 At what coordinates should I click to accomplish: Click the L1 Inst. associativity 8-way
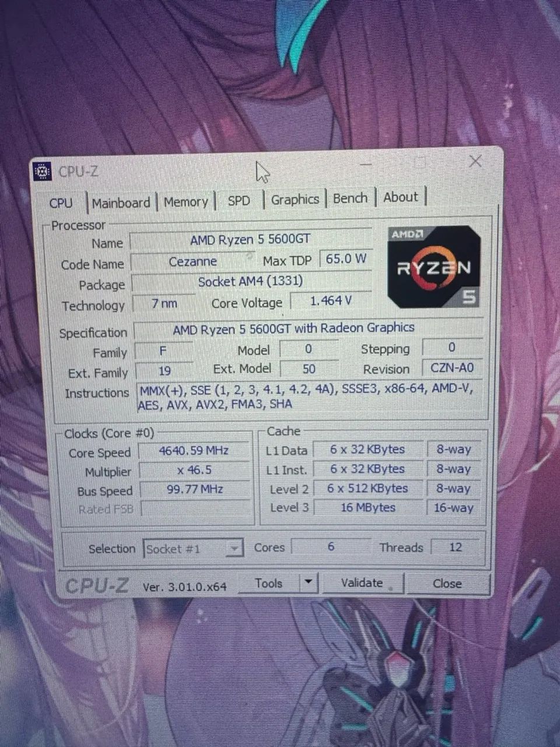[x=454, y=469]
